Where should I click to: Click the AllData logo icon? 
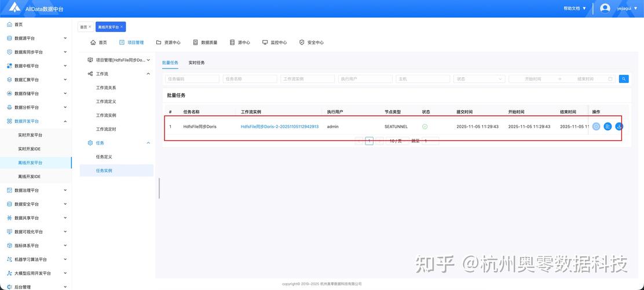coord(15,8)
